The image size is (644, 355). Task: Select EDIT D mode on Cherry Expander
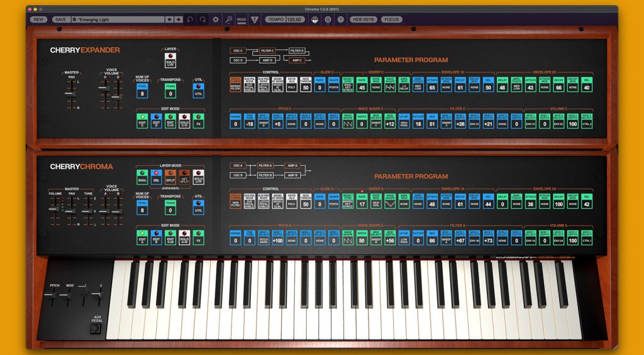pyautogui.click(x=157, y=120)
